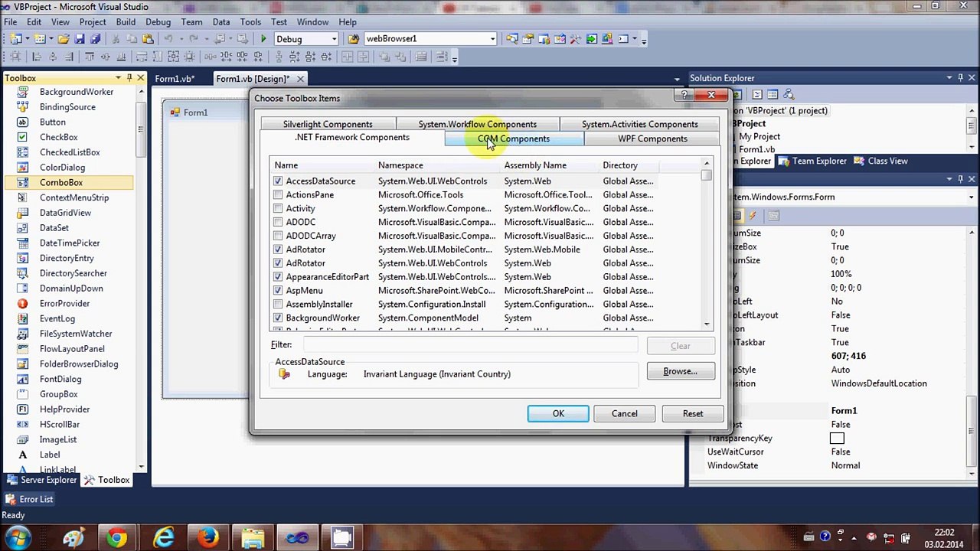This screenshot has width=980, height=551.
Task: Open the Debug configuration dropdown
Action: 334,39
